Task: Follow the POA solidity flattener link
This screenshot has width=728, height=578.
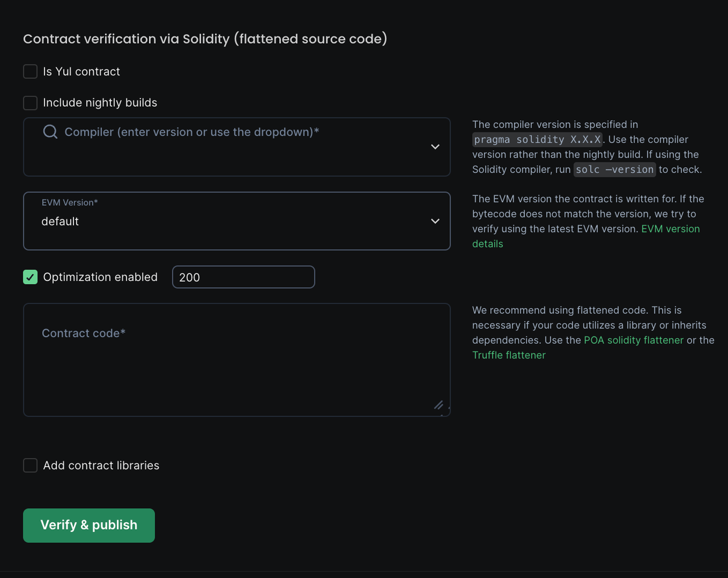Action: pyautogui.click(x=634, y=340)
